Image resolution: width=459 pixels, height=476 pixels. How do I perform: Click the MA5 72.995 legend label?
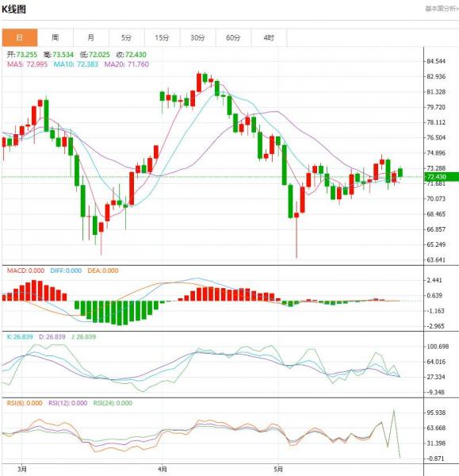[x=27, y=64]
